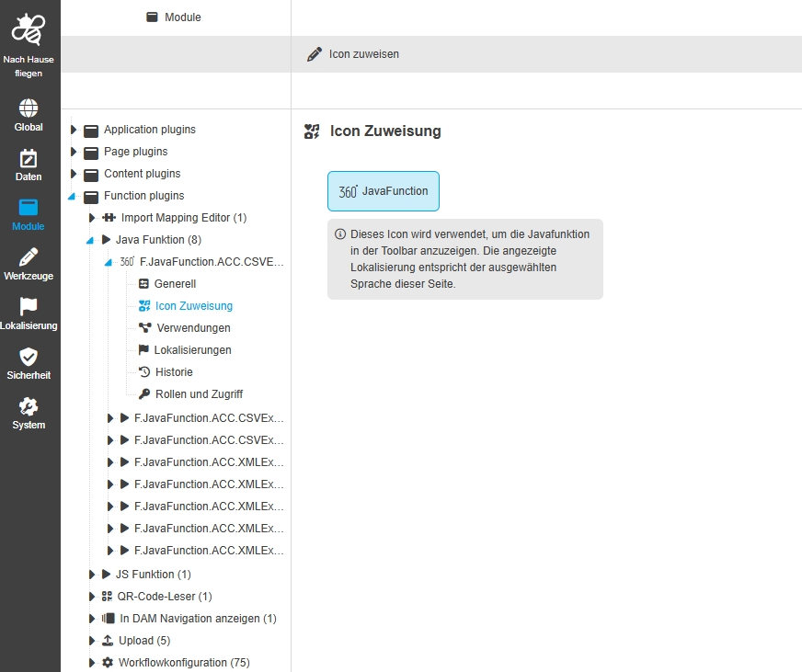Click the Module breadcrumb label
Viewport: 802px width, 672px height.
click(183, 17)
